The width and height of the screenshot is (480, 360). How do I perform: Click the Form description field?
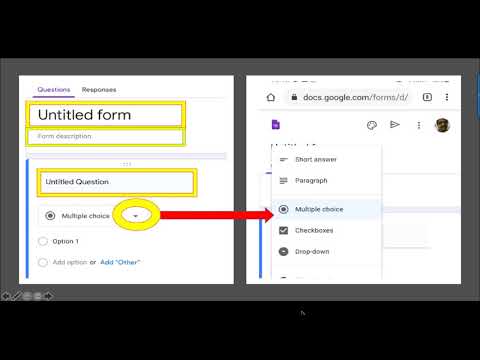point(105,136)
